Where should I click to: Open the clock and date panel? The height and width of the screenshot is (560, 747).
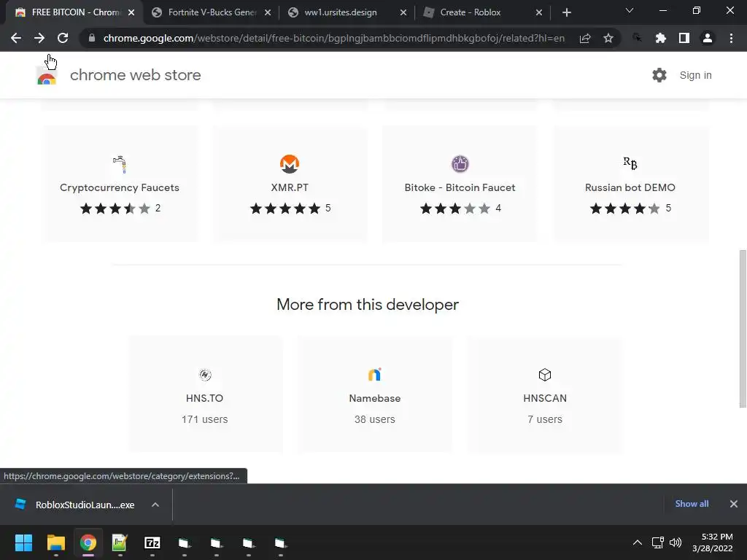713,542
